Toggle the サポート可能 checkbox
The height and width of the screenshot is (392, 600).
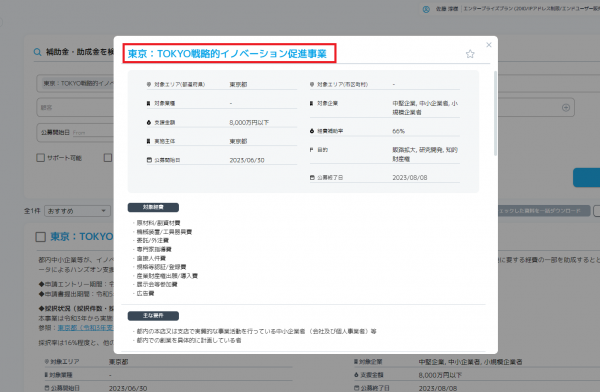(40, 158)
